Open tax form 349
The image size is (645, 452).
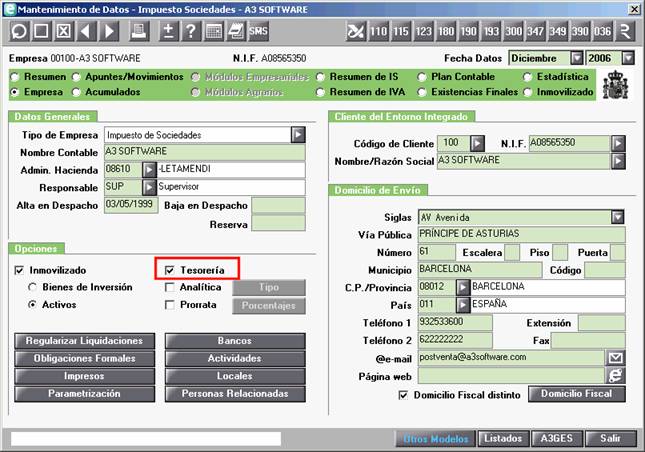click(x=558, y=31)
